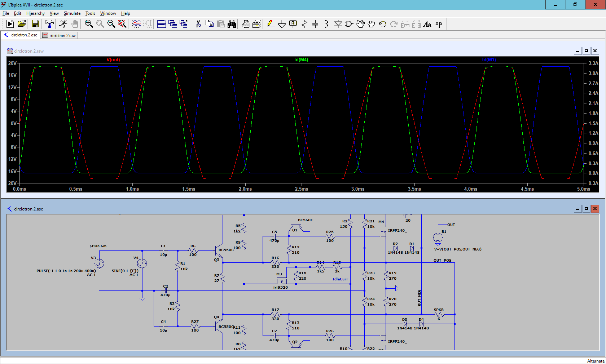Zoom full extents with crossed magnifier icon
Screen dimensions: 606x364
click(x=122, y=24)
